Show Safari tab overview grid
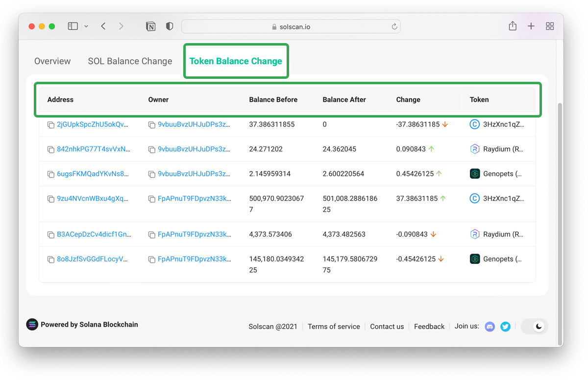 tap(550, 26)
